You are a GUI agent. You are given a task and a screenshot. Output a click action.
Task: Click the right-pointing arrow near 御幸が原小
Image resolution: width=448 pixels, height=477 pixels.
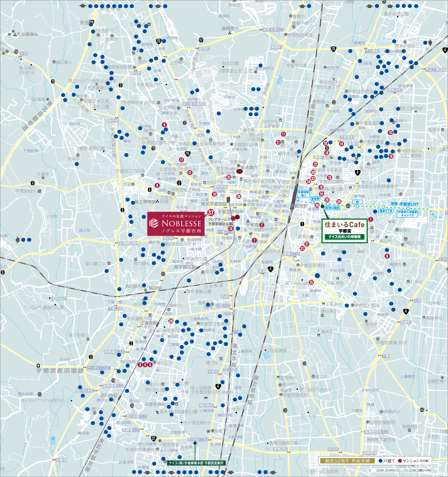tap(430, 43)
